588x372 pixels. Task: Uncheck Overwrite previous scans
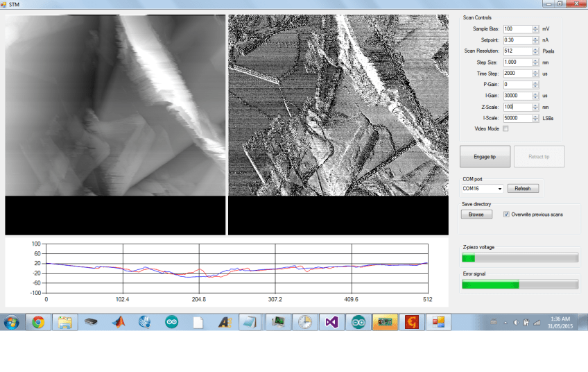pyautogui.click(x=507, y=214)
